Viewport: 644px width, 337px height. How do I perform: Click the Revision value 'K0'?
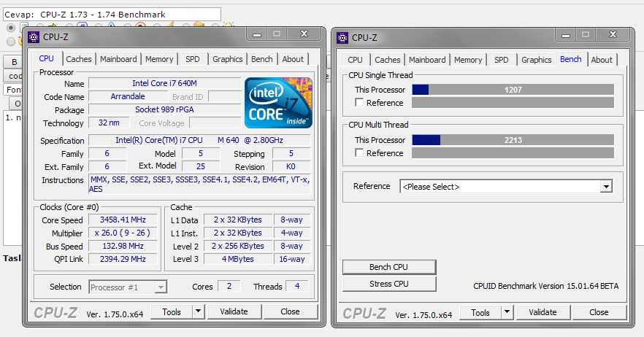point(291,166)
